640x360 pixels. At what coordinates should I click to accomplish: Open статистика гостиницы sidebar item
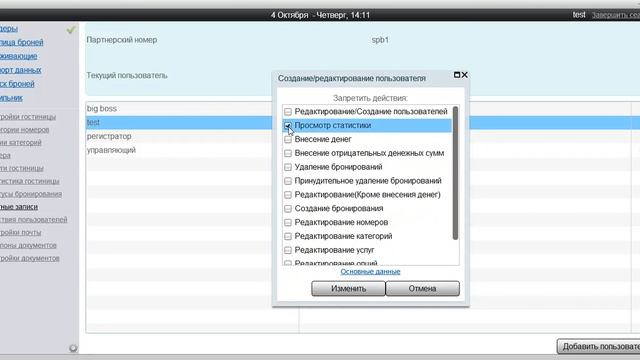(x=29, y=181)
